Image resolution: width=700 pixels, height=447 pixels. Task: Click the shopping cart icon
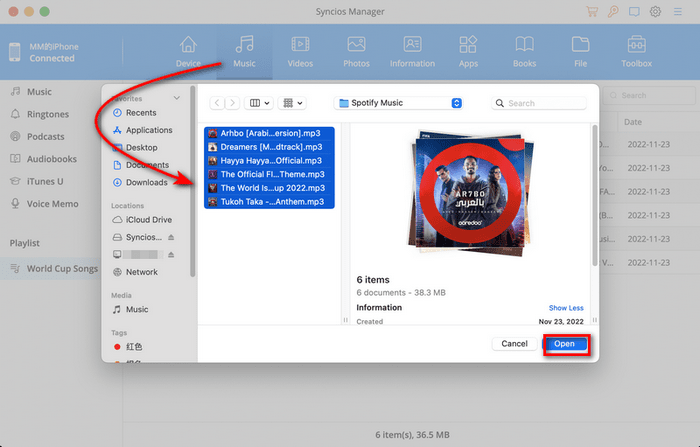point(592,12)
